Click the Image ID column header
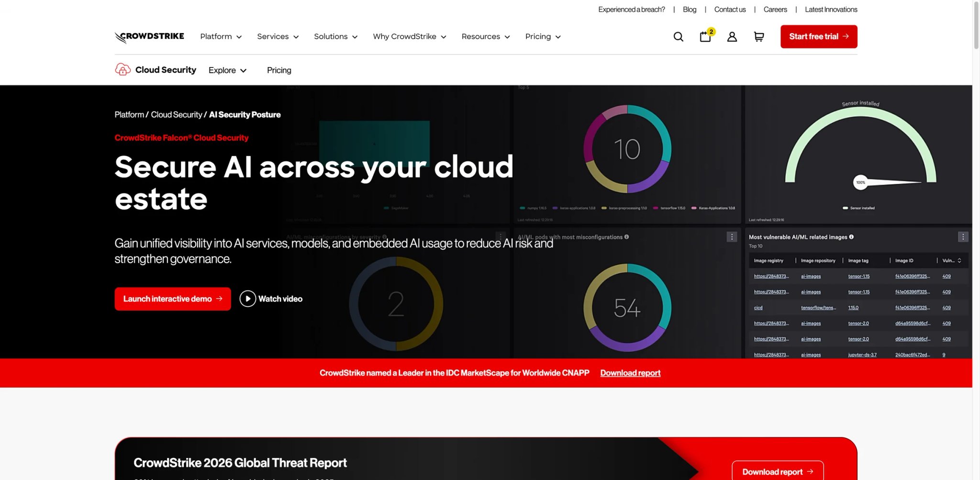The width and height of the screenshot is (980, 480). pyautogui.click(x=904, y=261)
